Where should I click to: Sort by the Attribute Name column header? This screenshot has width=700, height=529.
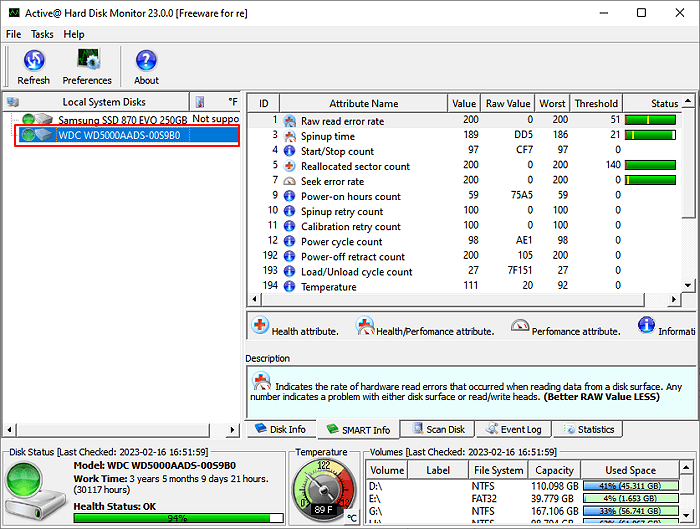point(364,103)
